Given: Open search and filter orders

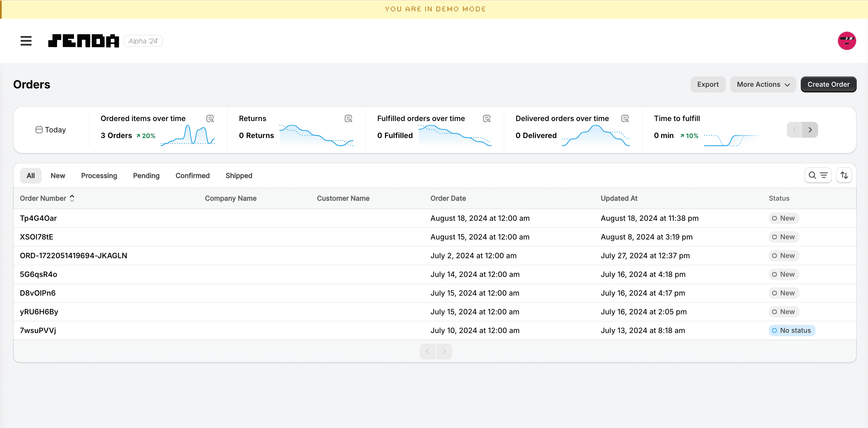Looking at the screenshot, I should [818, 175].
